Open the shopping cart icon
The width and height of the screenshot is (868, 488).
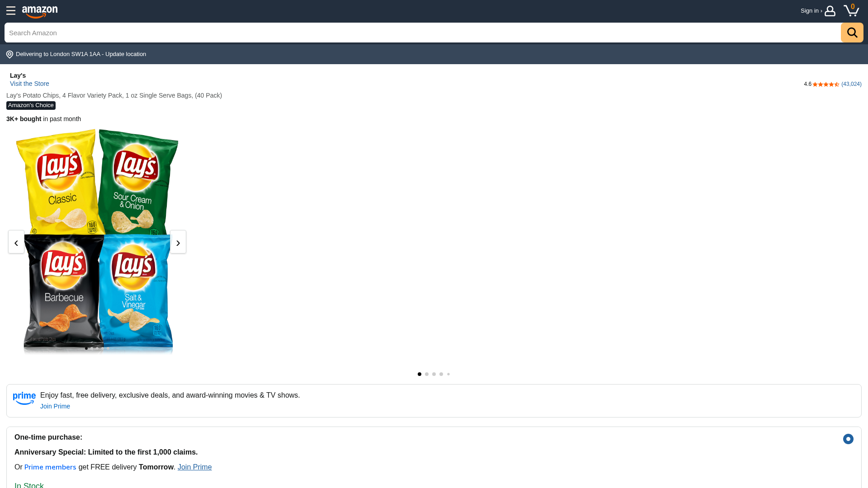[x=851, y=10]
